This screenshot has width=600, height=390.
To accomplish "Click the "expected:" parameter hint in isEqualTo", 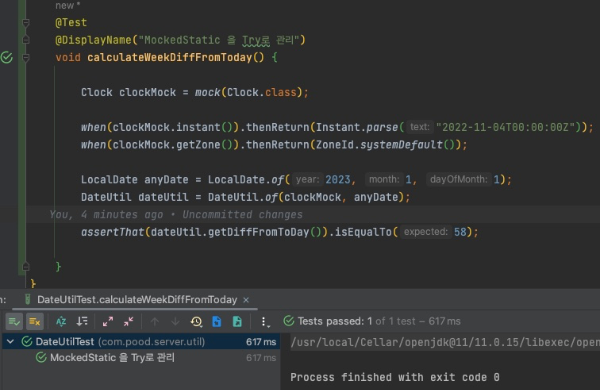I will pos(426,232).
